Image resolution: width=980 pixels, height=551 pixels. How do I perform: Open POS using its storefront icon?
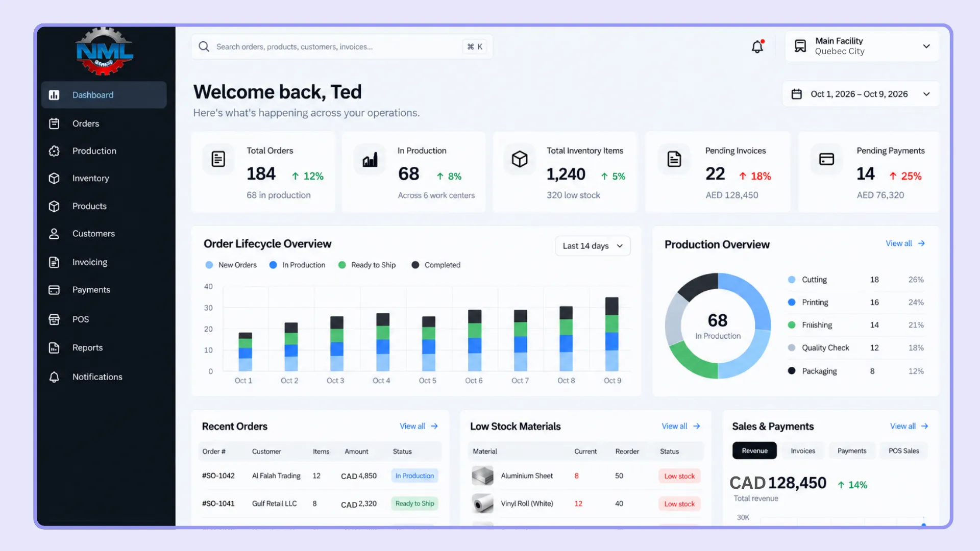click(x=54, y=319)
